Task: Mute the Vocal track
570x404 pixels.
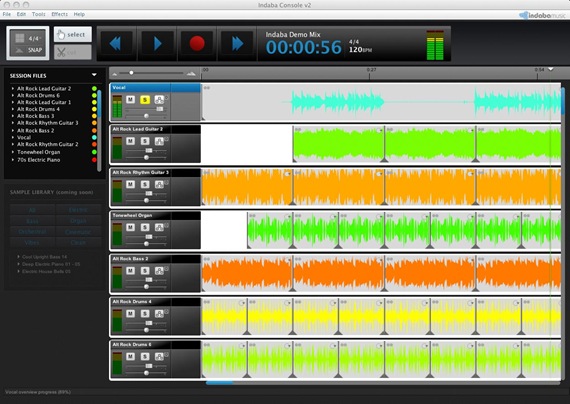Action: (131, 99)
